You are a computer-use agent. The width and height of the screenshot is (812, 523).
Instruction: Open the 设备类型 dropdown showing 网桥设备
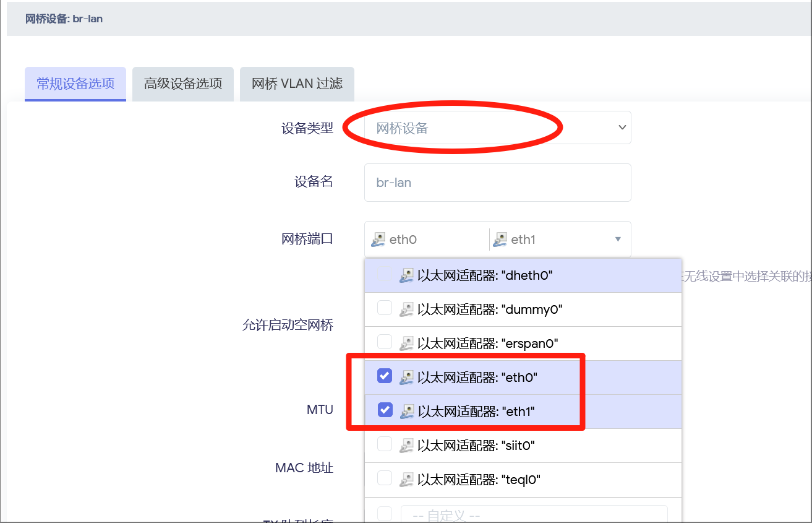coord(497,128)
